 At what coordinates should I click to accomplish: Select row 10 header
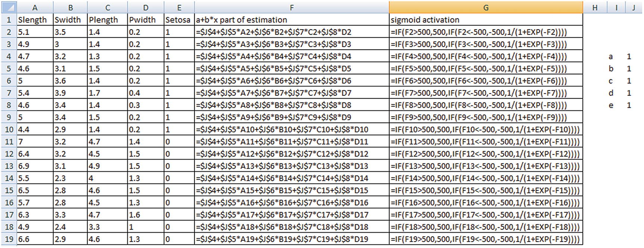pyautogui.click(x=9, y=129)
